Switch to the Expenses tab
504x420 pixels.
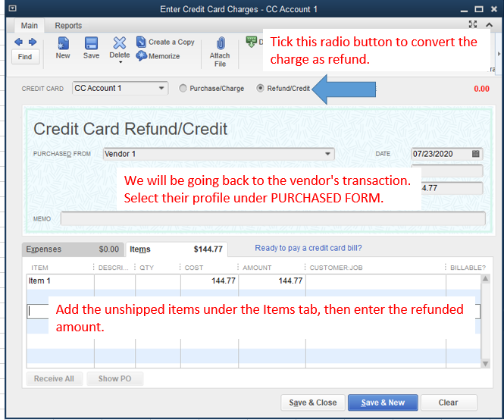click(73, 249)
